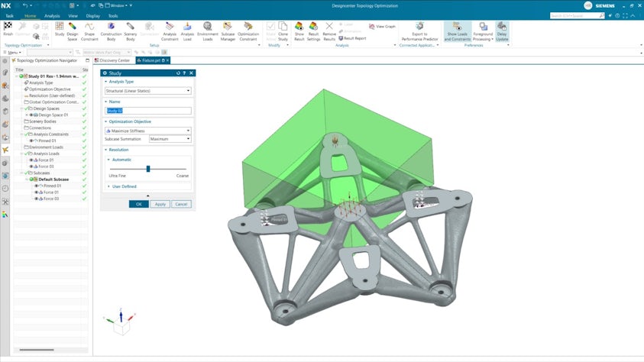
Task: Toggle Delay Update in Preferences
Action: coord(502,31)
